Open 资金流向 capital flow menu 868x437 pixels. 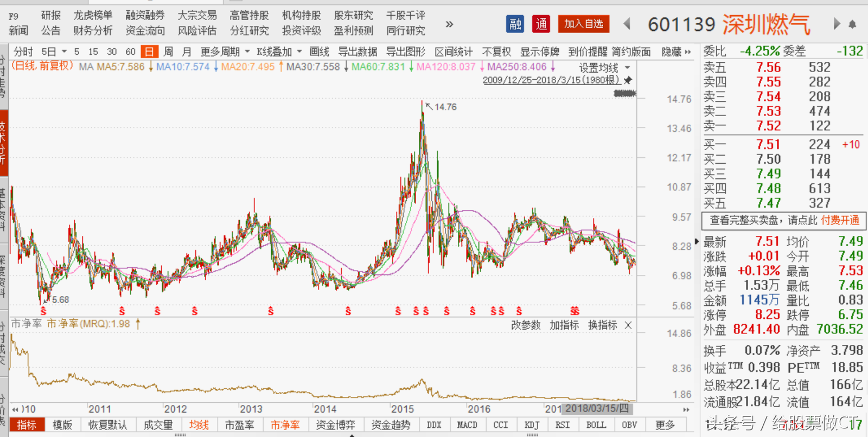click(x=145, y=30)
